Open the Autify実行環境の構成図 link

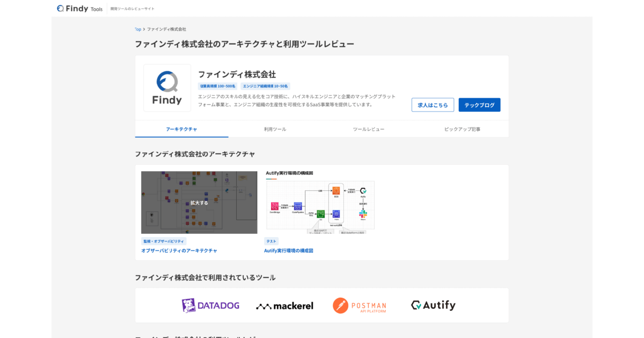[289, 250]
